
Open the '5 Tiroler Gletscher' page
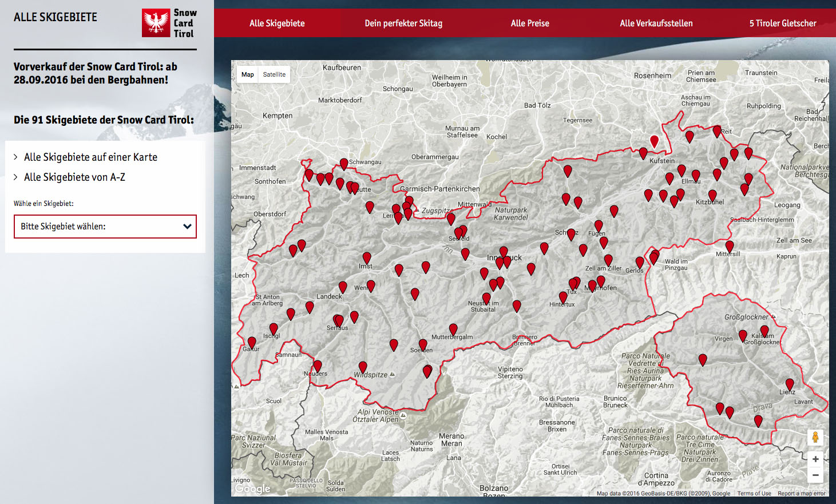click(783, 23)
